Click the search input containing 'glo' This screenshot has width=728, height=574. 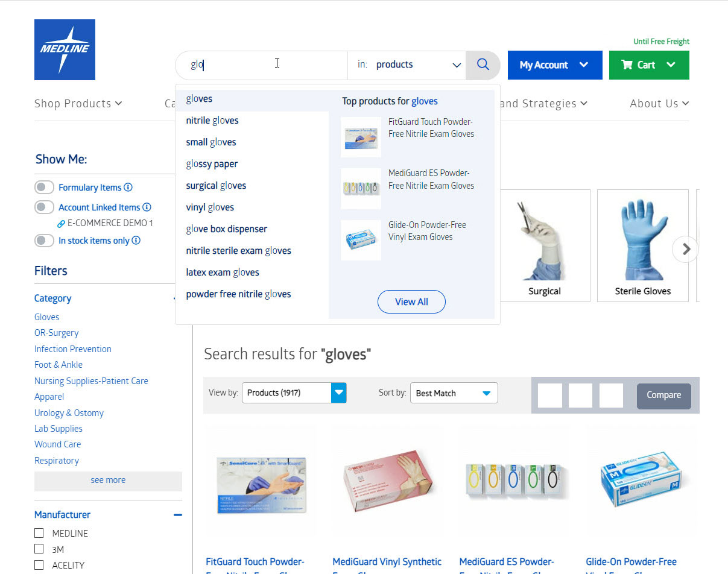pos(262,65)
